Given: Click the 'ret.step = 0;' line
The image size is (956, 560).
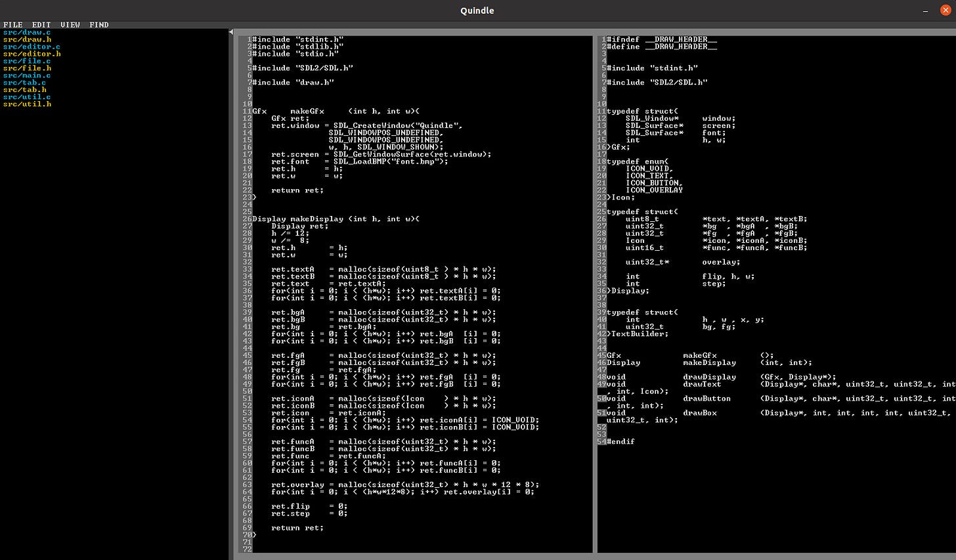Looking at the screenshot, I should 310,514.
